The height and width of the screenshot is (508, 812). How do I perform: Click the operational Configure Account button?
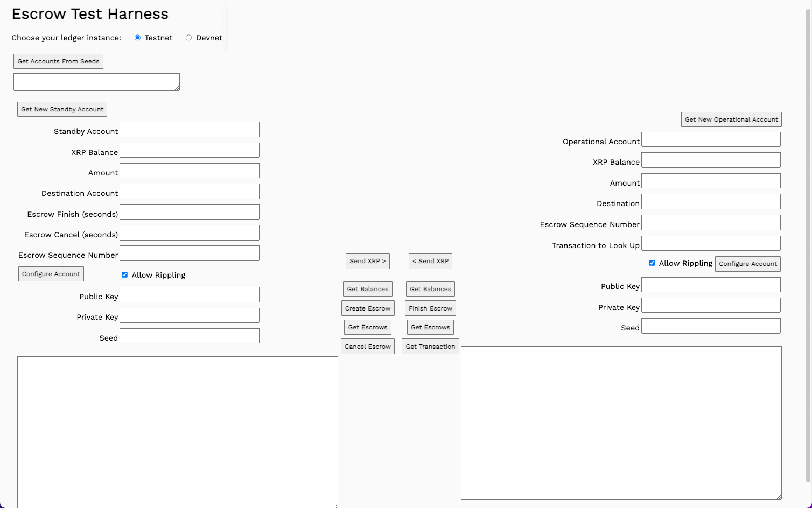(x=747, y=264)
